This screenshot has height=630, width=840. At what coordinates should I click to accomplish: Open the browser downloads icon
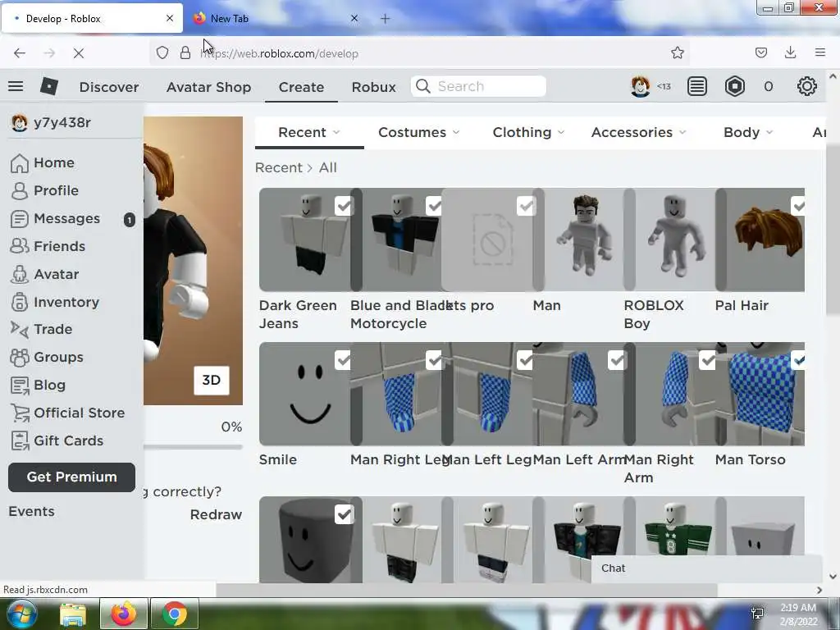click(790, 52)
